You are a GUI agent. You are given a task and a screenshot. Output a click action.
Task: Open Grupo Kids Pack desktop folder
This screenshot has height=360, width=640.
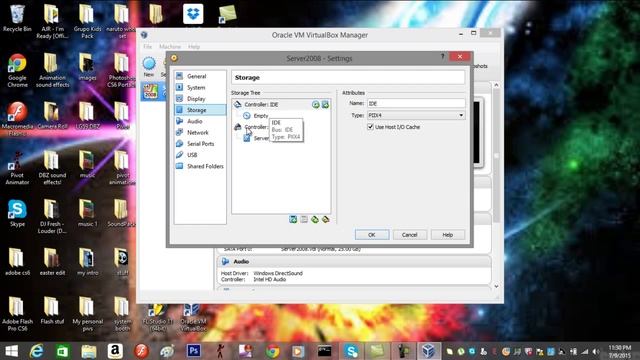click(x=87, y=21)
